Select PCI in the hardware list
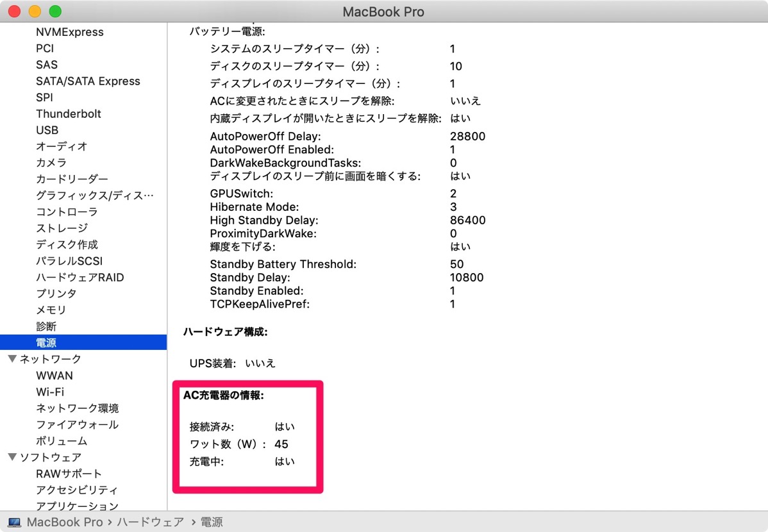768x532 pixels. click(x=45, y=48)
